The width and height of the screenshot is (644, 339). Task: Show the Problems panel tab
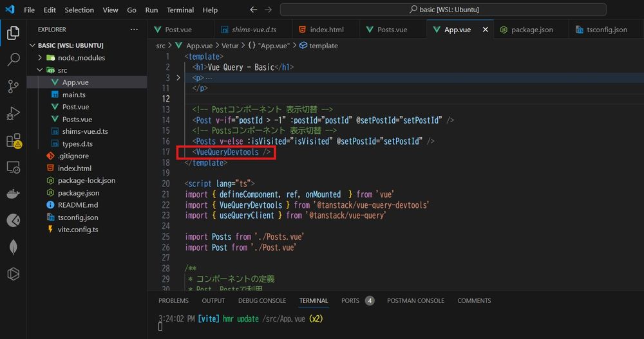tap(173, 301)
